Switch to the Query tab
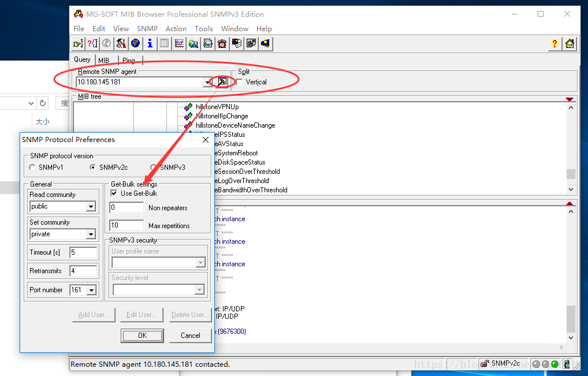Screen dimensions: 588x376 coord(82,59)
